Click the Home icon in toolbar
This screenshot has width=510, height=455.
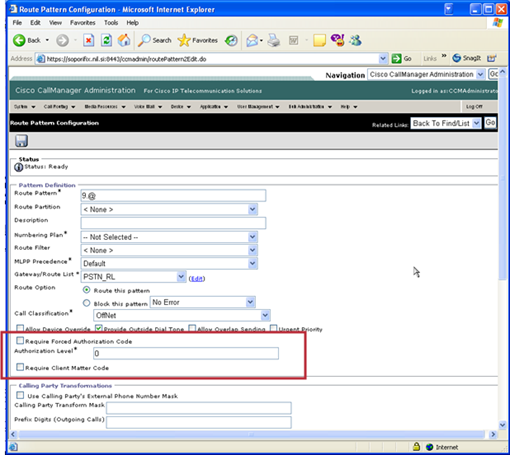(x=124, y=41)
